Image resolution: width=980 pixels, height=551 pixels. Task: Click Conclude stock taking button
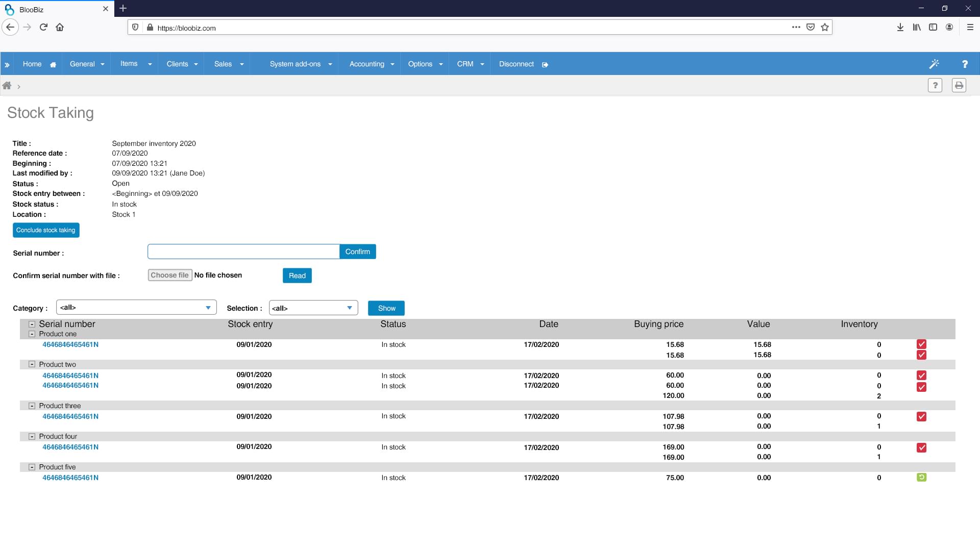[x=46, y=230]
